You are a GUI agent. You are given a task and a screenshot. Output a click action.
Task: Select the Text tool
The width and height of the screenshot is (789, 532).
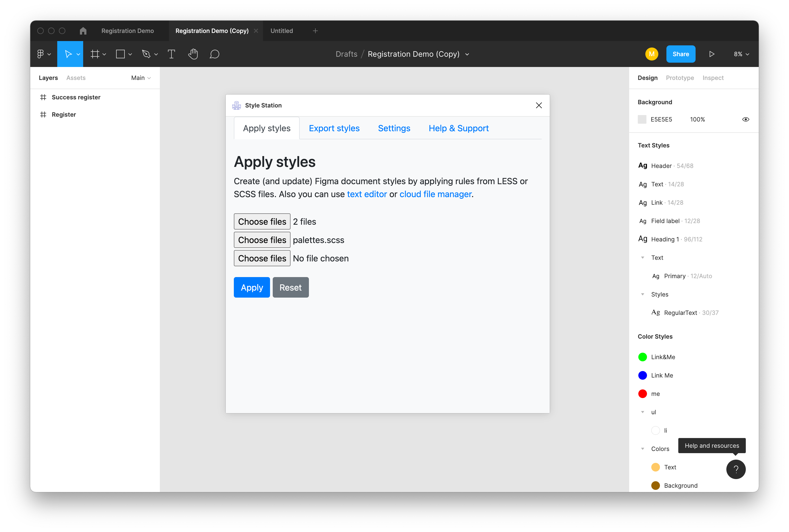[171, 54]
